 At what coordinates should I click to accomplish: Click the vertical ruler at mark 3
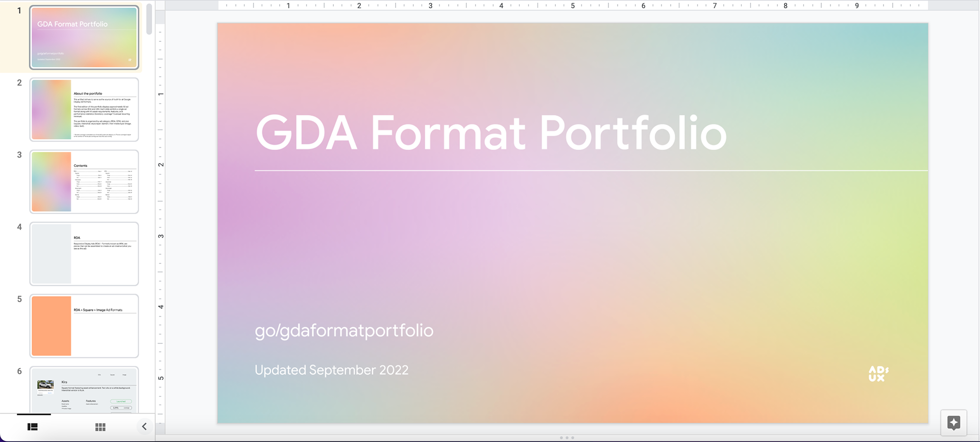161,236
